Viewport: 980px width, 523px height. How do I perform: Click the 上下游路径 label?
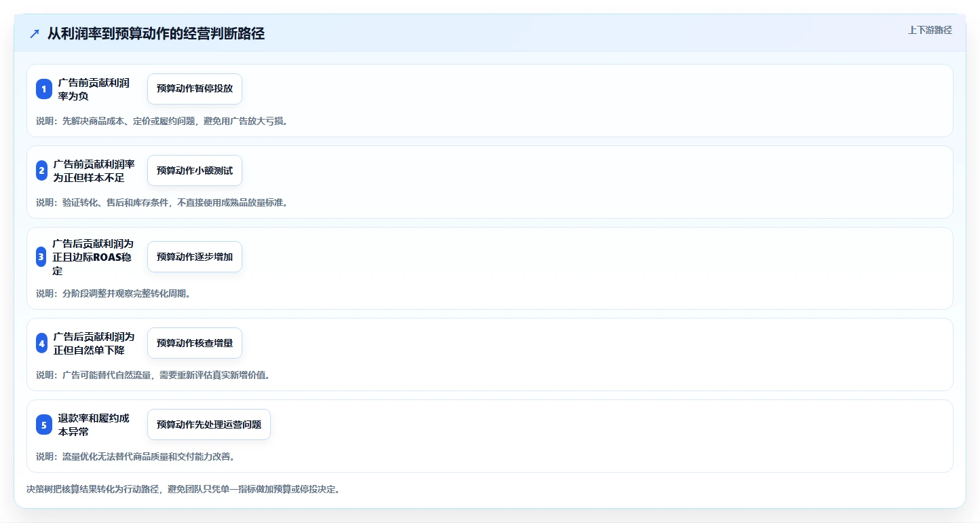930,30
